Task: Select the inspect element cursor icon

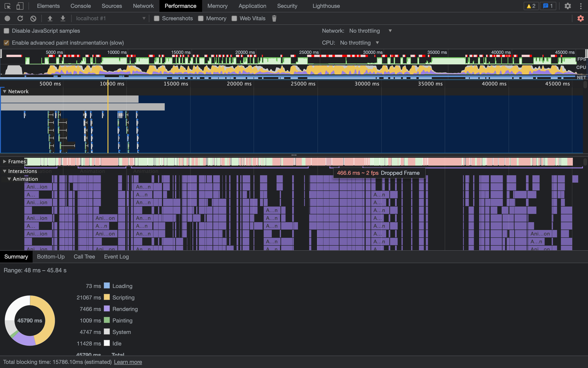Action: pyautogui.click(x=7, y=6)
